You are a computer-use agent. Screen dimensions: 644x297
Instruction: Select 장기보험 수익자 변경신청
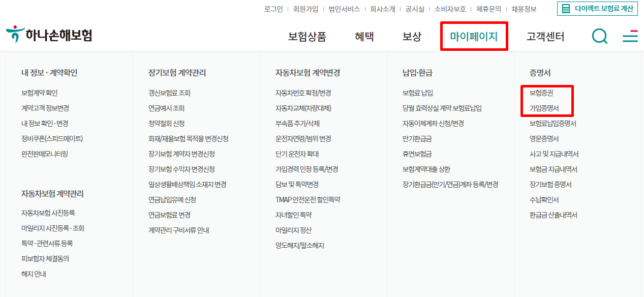[x=181, y=169]
